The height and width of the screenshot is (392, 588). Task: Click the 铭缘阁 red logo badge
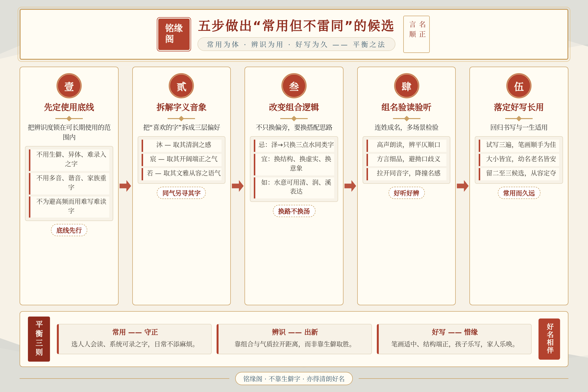click(x=174, y=34)
